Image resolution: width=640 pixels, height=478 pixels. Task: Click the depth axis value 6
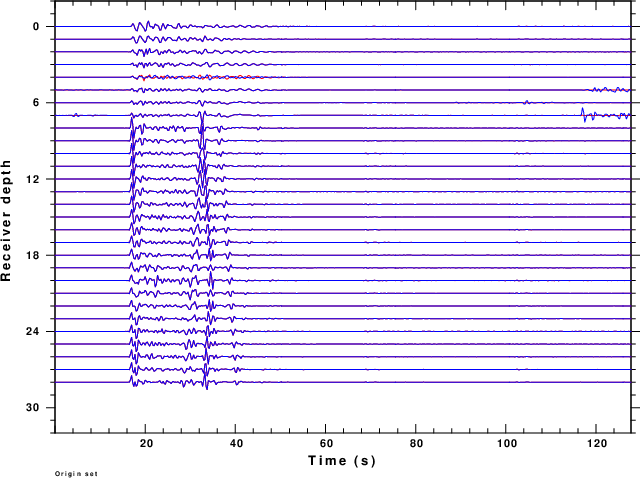tap(36, 102)
